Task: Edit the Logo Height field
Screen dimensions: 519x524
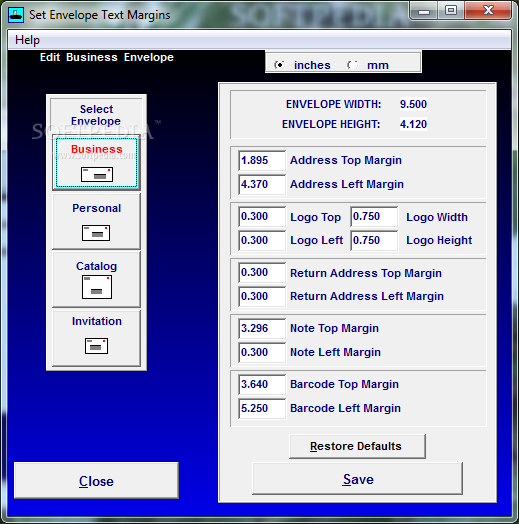Action: click(x=374, y=240)
